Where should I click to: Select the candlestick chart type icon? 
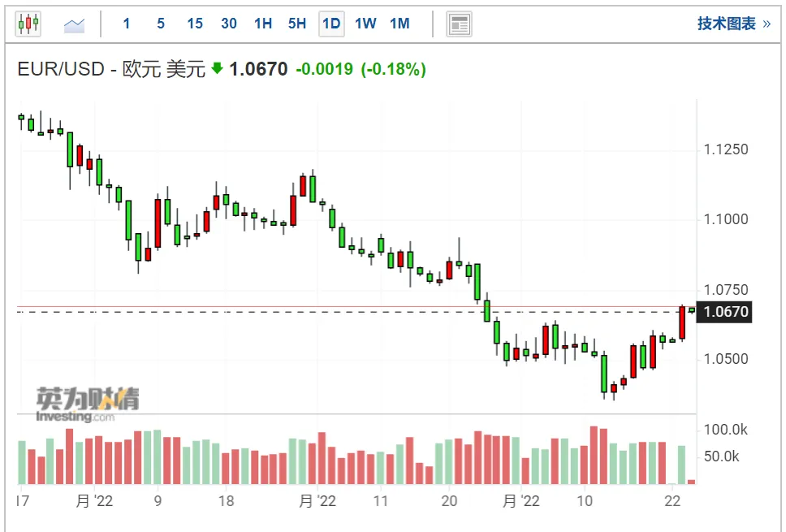(x=28, y=24)
